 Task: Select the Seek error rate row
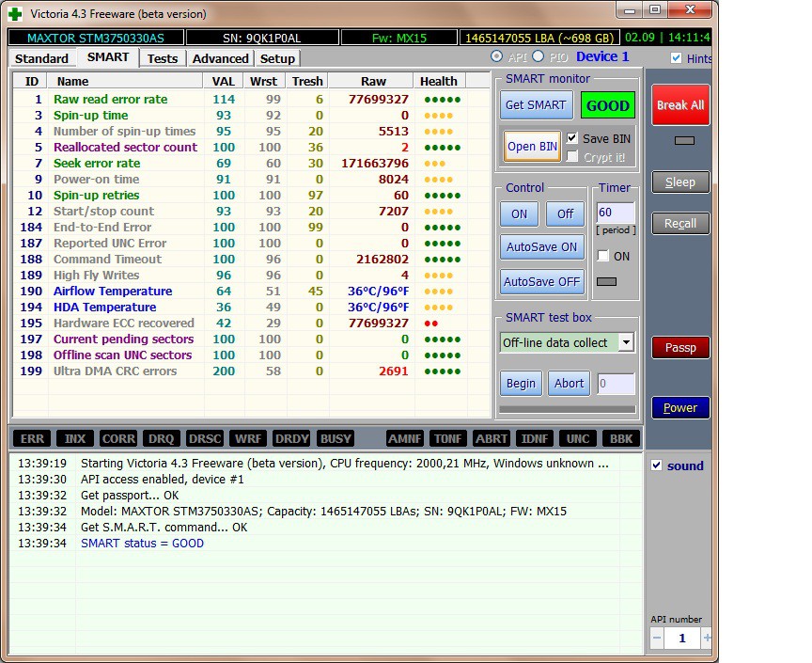point(251,164)
